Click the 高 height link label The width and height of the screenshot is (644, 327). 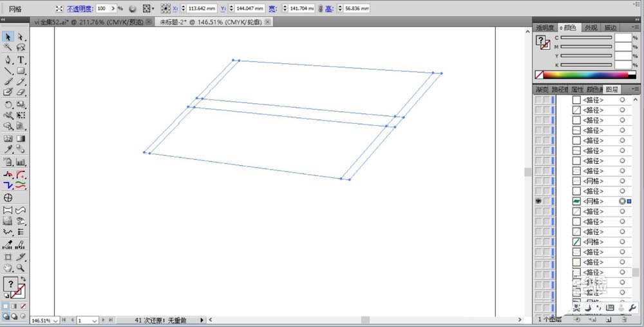pyautogui.click(x=329, y=8)
